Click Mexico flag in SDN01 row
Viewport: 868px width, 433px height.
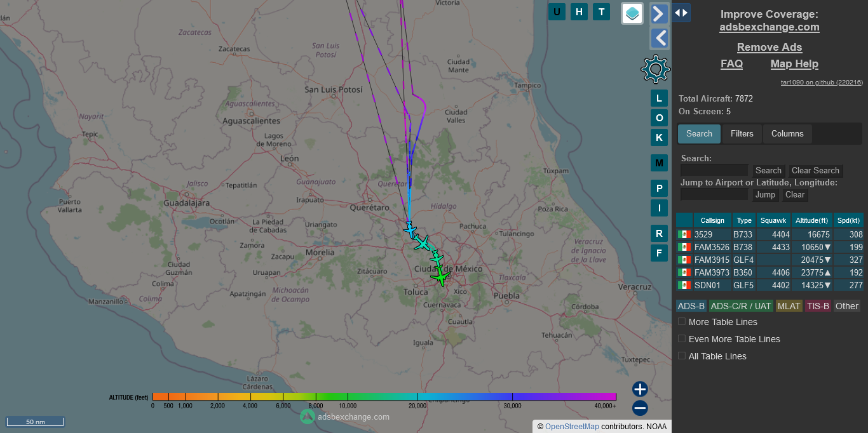684,285
